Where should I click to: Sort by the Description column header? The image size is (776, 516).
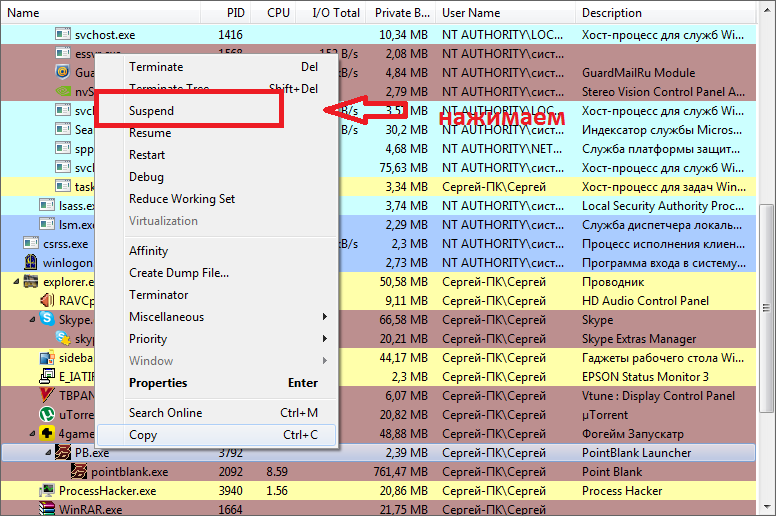tap(666, 13)
